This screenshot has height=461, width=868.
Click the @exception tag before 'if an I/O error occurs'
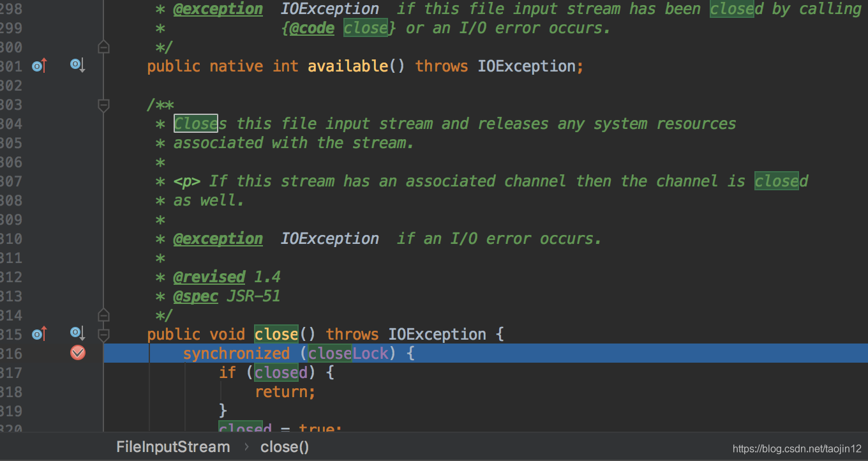(218, 239)
